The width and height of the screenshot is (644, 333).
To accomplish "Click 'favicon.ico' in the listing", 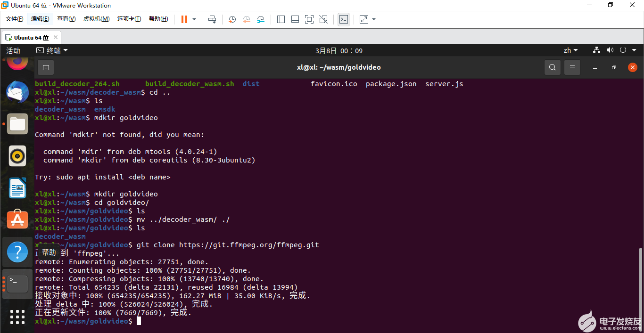I will click(334, 84).
